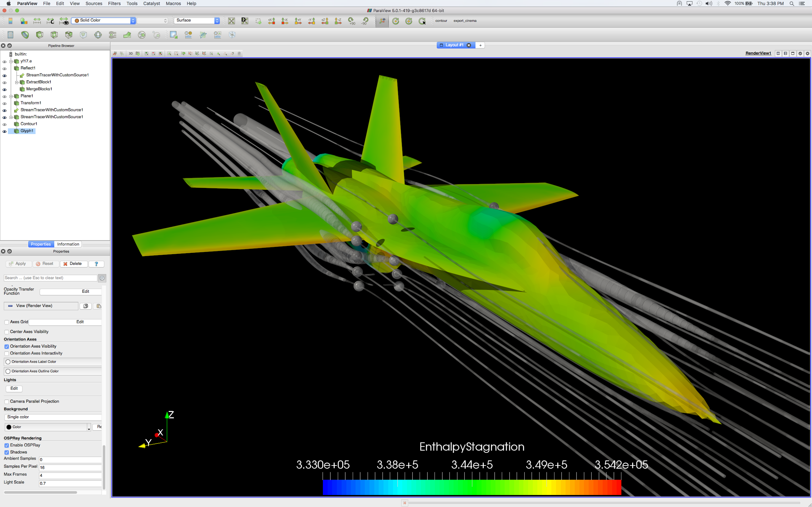812x507 pixels.
Task: Click the black background Color swatch
Action: click(x=9, y=427)
